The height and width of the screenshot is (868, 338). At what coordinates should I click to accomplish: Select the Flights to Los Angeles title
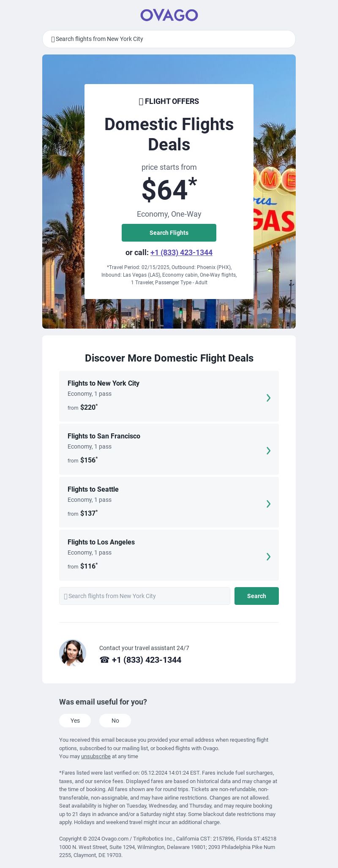pos(101,542)
